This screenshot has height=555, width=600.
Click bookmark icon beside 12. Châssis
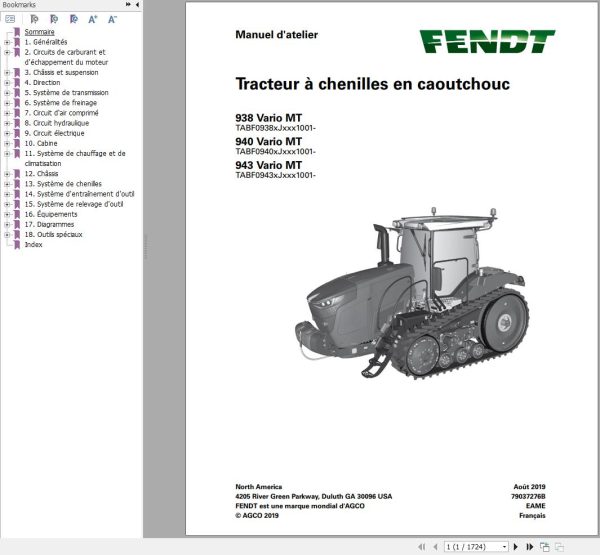coord(17,174)
